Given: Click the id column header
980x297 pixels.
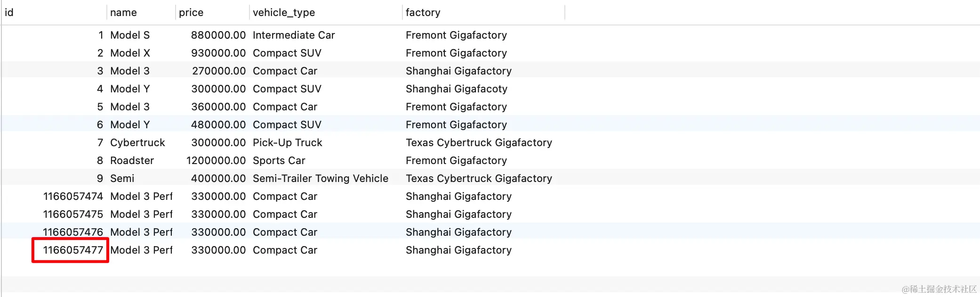Looking at the screenshot, I should (x=54, y=12).
